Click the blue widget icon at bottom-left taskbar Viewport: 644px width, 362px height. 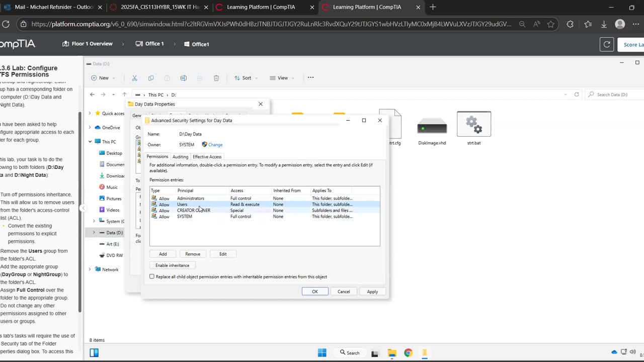click(94, 352)
